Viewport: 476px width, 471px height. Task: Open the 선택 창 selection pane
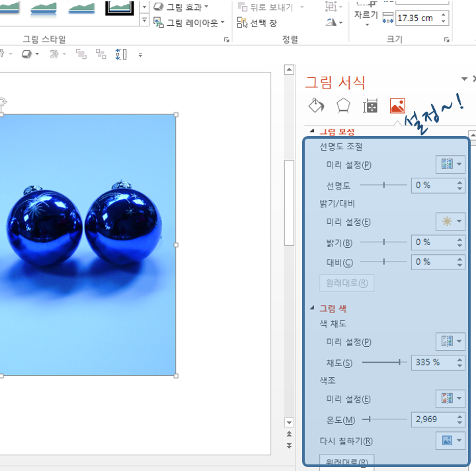257,22
